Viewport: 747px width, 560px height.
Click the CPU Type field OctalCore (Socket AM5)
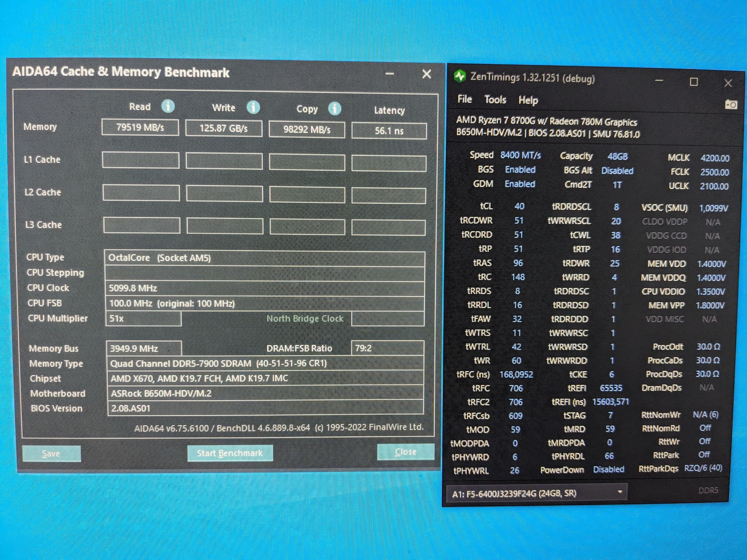pos(265,258)
